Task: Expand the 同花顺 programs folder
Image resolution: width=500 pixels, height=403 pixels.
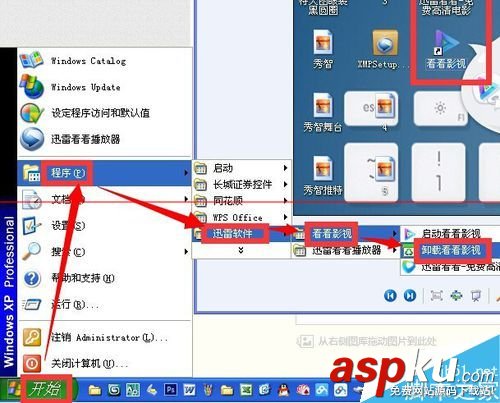Action: click(241, 201)
